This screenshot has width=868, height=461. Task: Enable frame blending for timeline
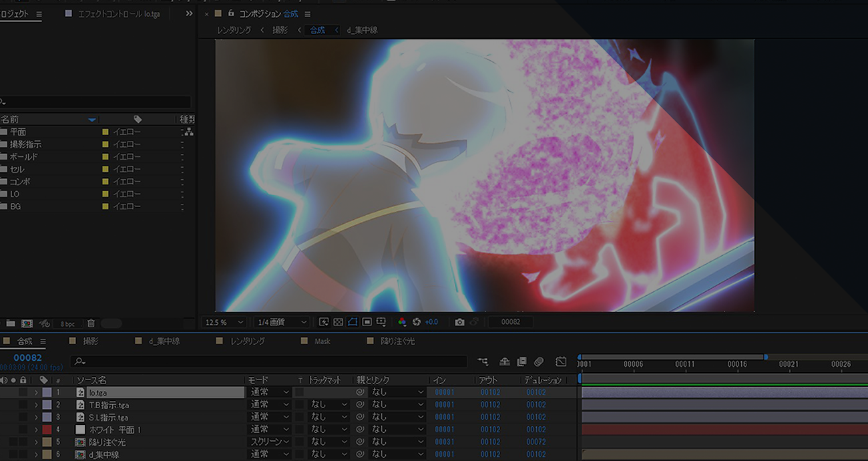[x=521, y=361]
